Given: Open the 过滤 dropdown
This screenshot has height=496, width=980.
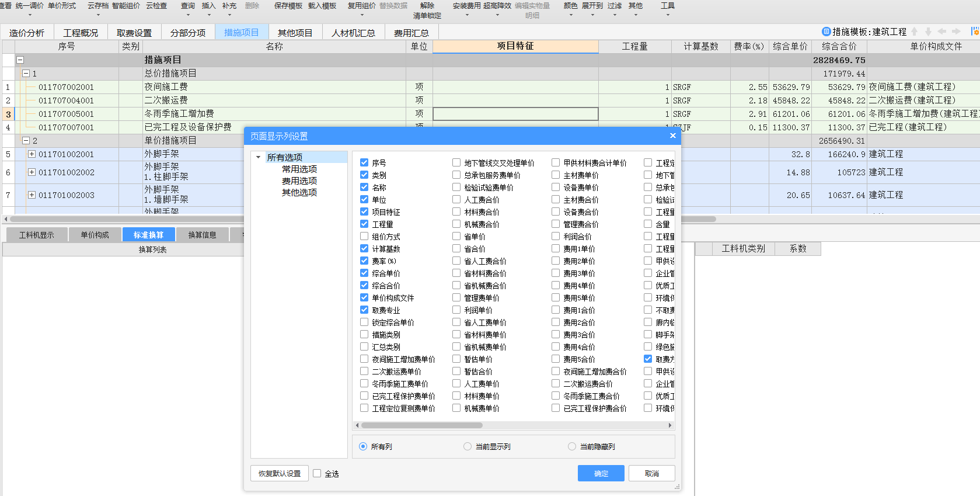Looking at the screenshot, I should click(x=615, y=15).
